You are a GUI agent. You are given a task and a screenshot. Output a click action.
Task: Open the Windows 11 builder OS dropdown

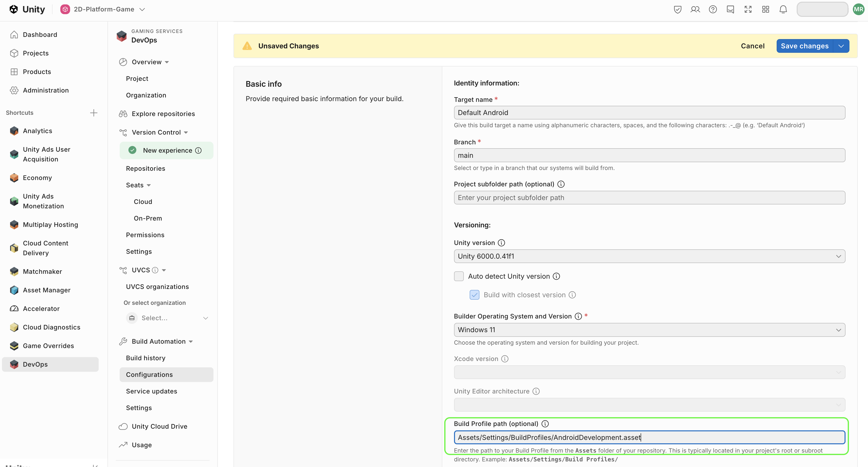[649, 330]
